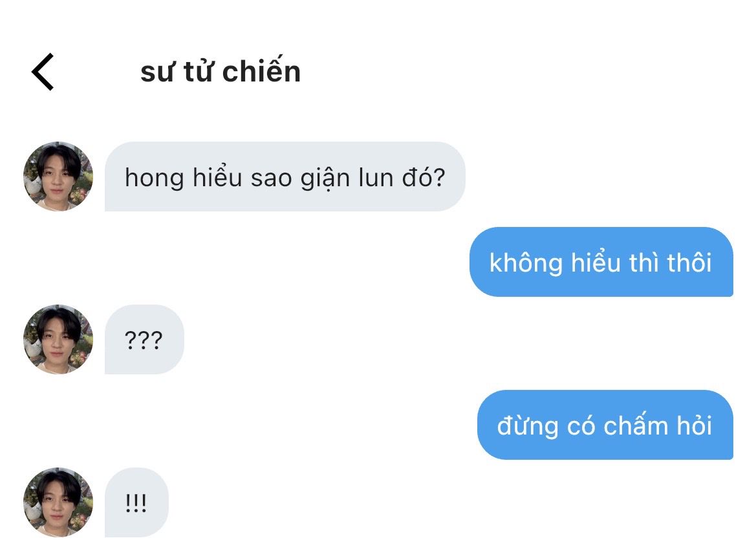Click the word 'đừng' in the blue bubble
The image size is (756, 549).
[x=528, y=427]
